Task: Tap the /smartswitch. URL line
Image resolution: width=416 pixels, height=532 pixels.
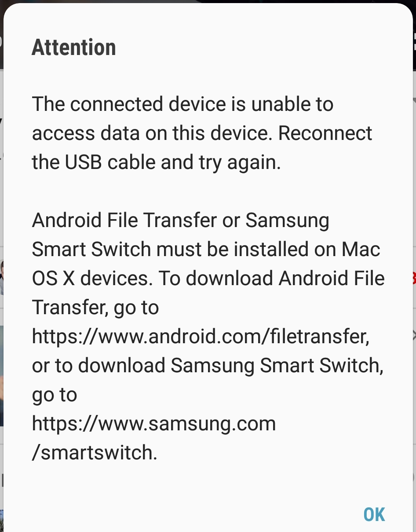Action: pyautogui.click(x=95, y=453)
